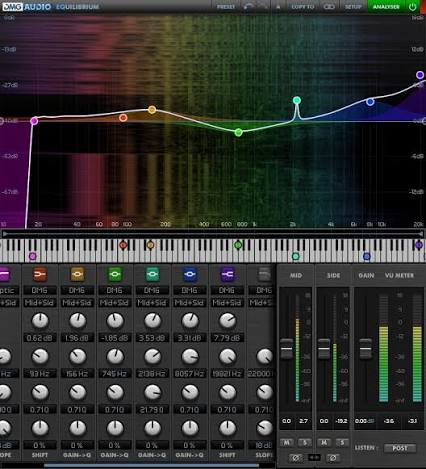Invert phase on the SIDE channel
The width and height of the screenshot is (426, 469).
coord(333,458)
